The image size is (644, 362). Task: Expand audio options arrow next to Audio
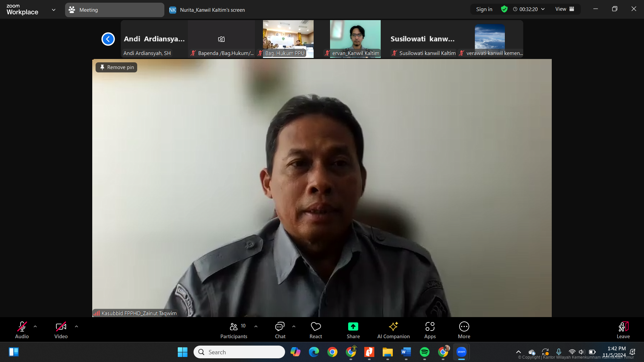(x=35, y=326)
